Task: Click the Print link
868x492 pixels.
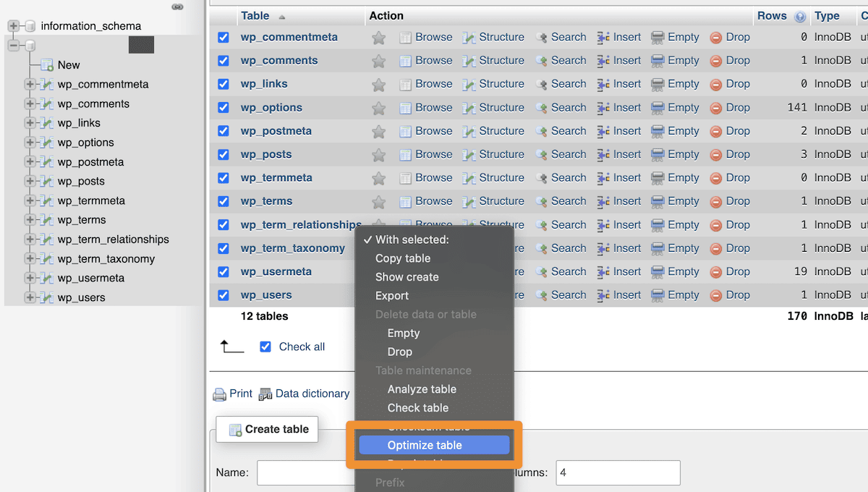Action: coord(241,394)
